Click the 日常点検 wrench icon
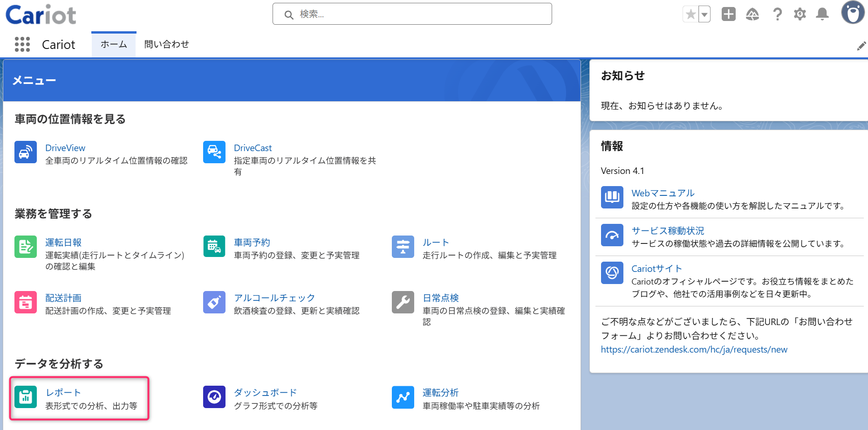 click(x=403, y=302)
